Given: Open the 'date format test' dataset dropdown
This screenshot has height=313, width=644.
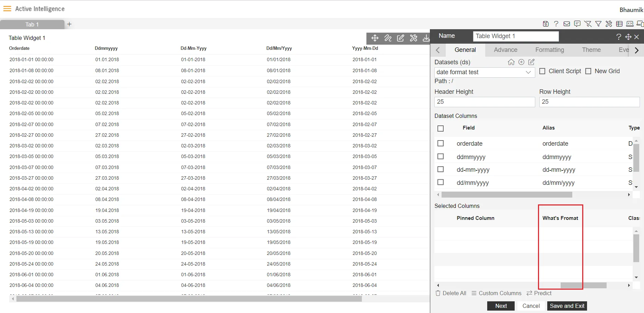Looking at the screenshot, I should click(x=484, y=72).
